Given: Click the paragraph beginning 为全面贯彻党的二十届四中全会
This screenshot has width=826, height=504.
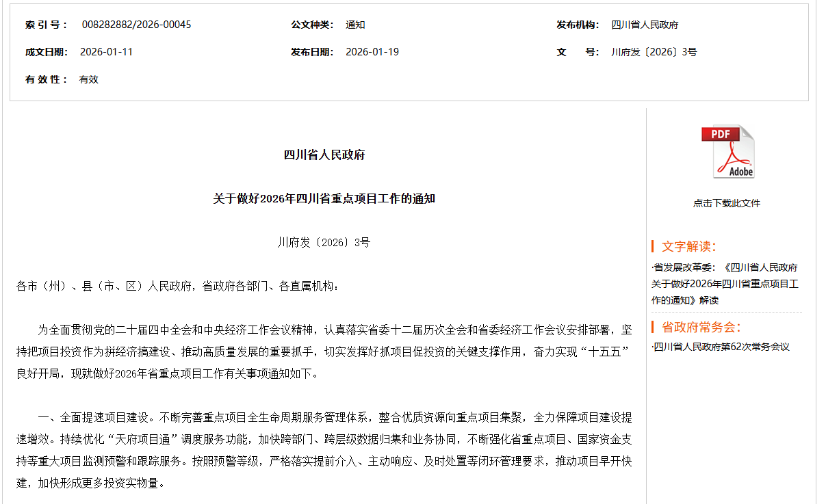Looking at the screenshot, I should (324, 352).
